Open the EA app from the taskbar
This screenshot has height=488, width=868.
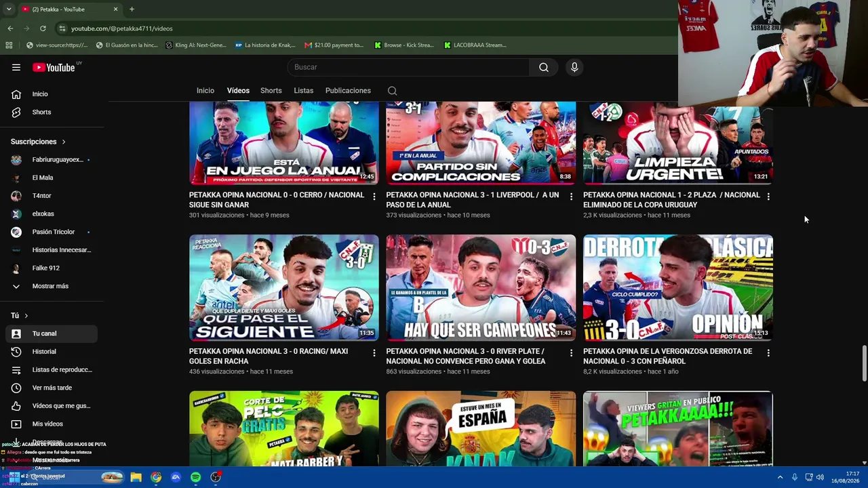[x=176, y=477]
